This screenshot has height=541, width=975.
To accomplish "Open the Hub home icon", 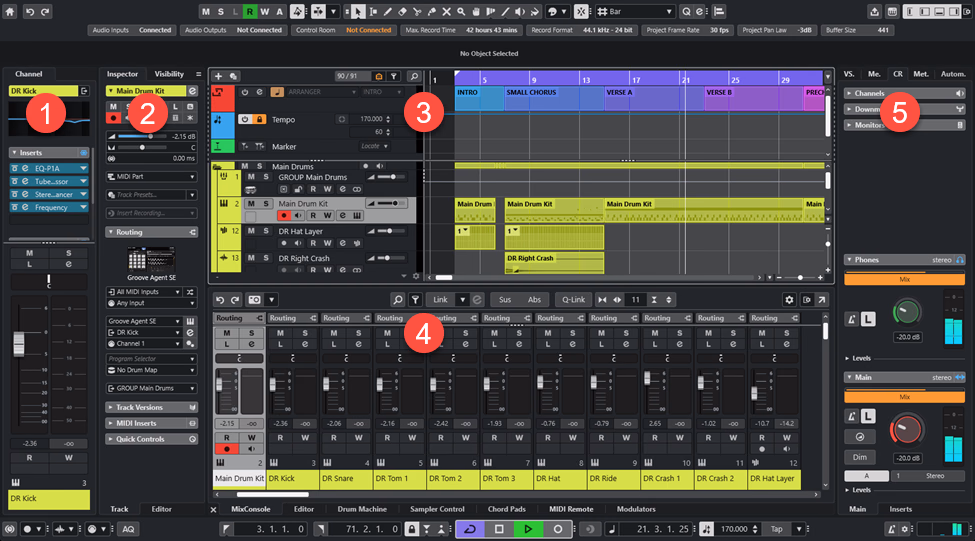I will coord(9,11).
